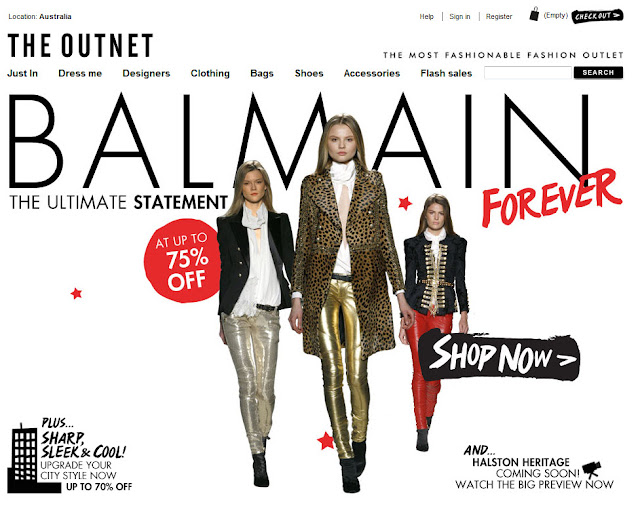Screen dimensions: 640x506
Task: Focus the search text field
Action: tap(527, 73)
